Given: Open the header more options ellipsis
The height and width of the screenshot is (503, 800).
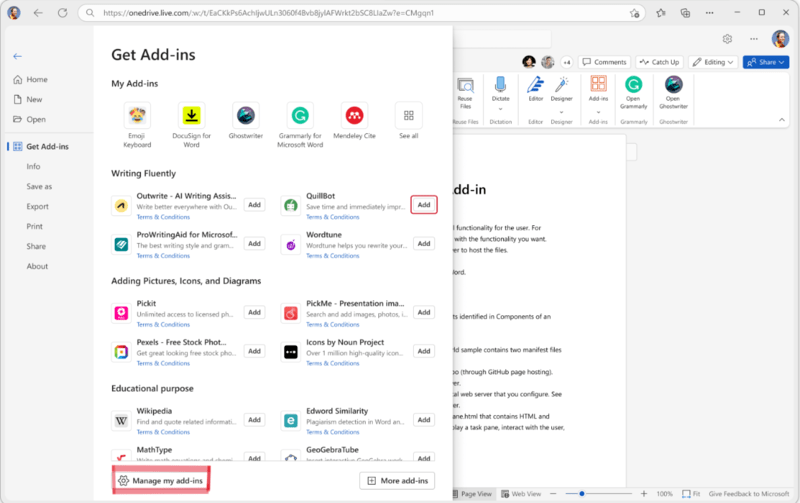Looking at the screenshot, I should [754, 39].
